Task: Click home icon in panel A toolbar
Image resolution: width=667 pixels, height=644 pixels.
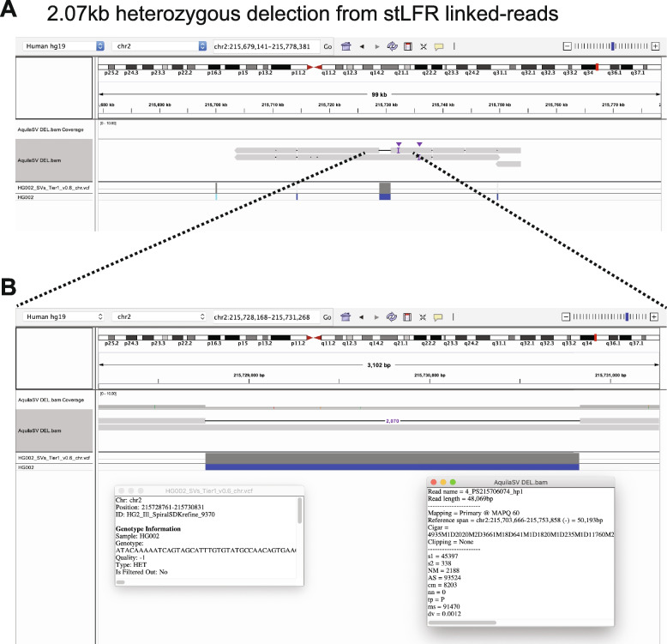Action: pyautogui.click(x=346, y=46)
